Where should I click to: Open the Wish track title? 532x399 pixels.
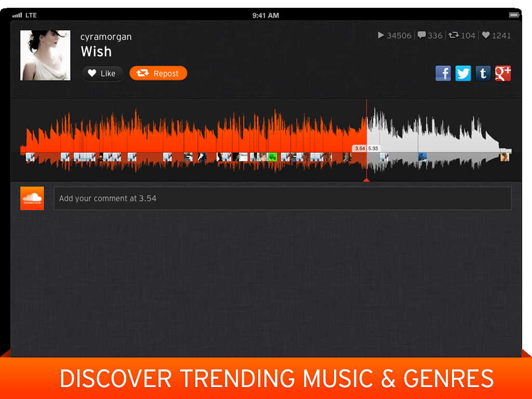pos(96,51)
